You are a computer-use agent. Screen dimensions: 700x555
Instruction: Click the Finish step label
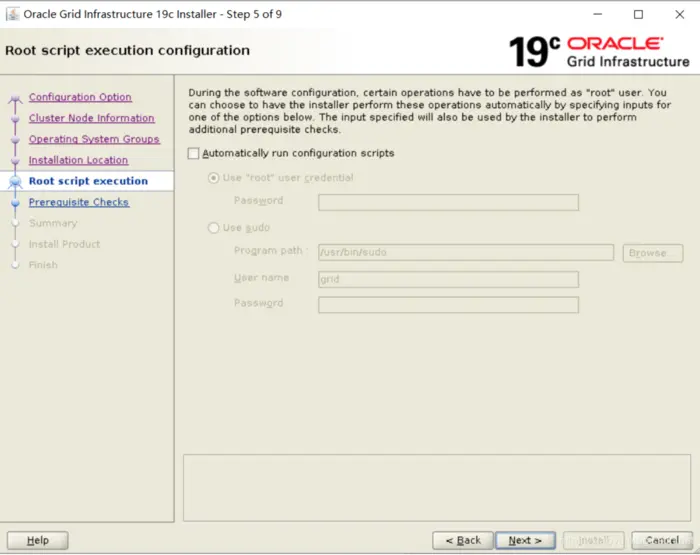pyautogui.click(x=43, y=265)
